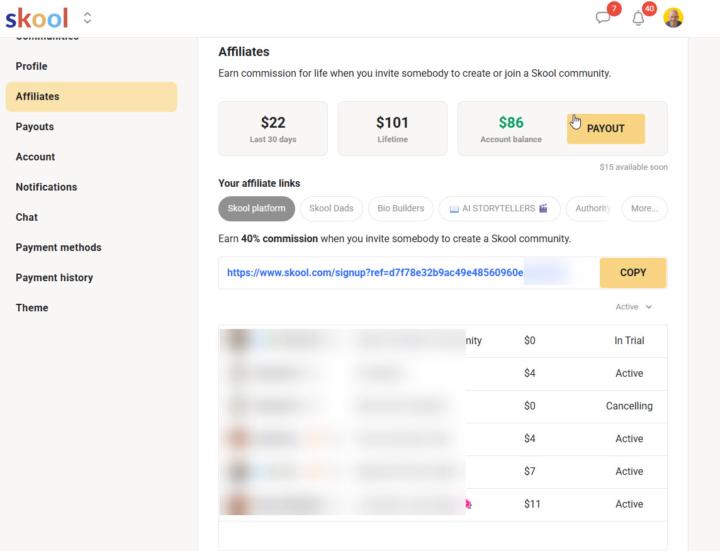Copy the affiliate signup link
Image resolution: width=720 pixels, height=551 pixels.
click(x=633, y=273)
